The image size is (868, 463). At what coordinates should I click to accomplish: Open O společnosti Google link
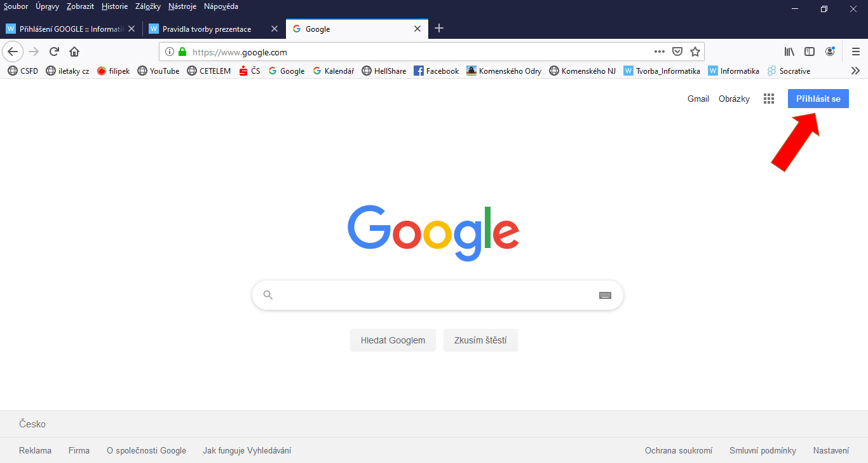point(146,450)
